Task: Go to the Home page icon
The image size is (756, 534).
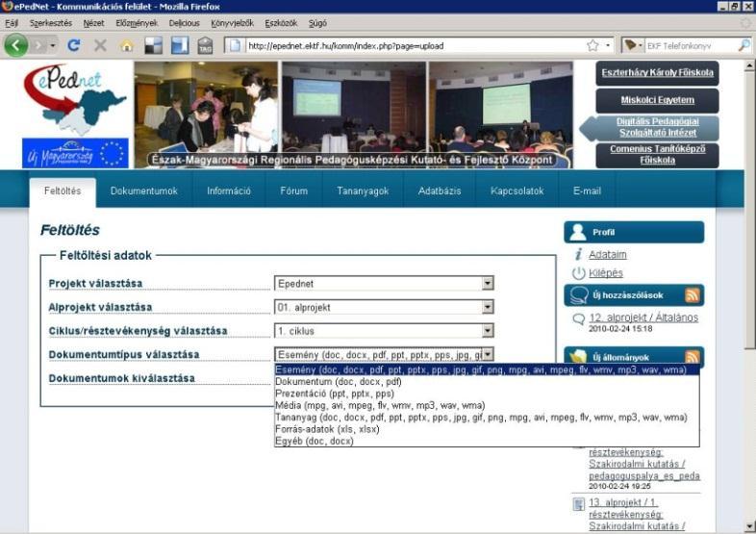Action: (x=127, y=46)
